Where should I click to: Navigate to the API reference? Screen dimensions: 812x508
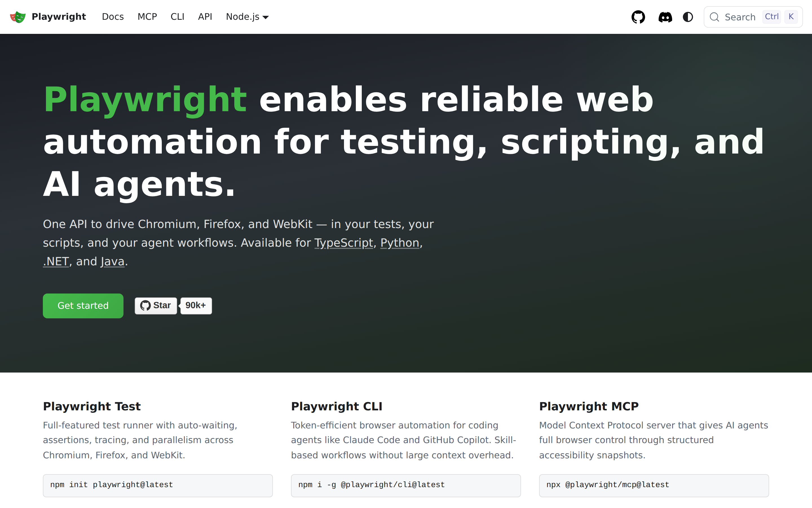point(205,17)
